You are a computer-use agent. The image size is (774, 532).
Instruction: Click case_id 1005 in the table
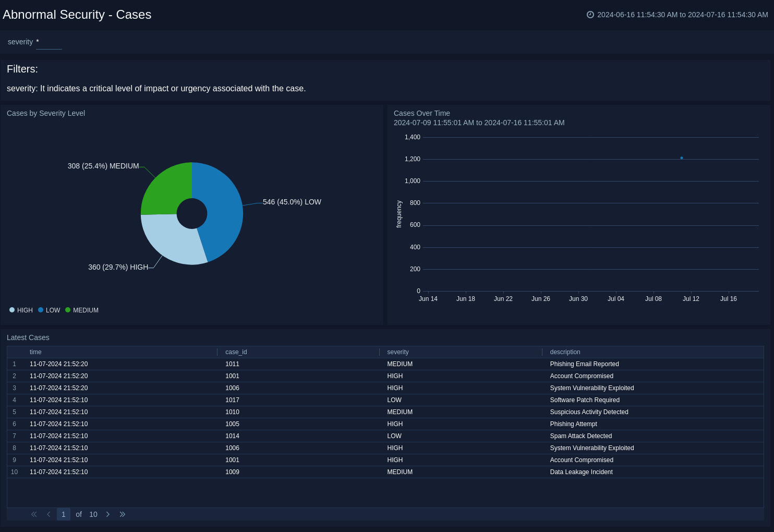[x=232, y=424]
